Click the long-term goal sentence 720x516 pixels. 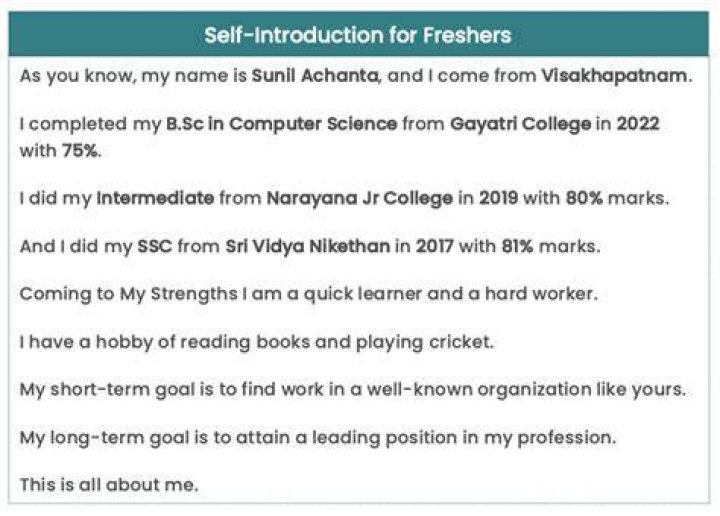click(318, 437)
